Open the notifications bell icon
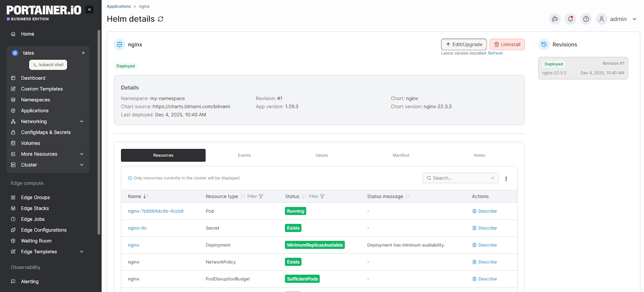 click(570, 19)
